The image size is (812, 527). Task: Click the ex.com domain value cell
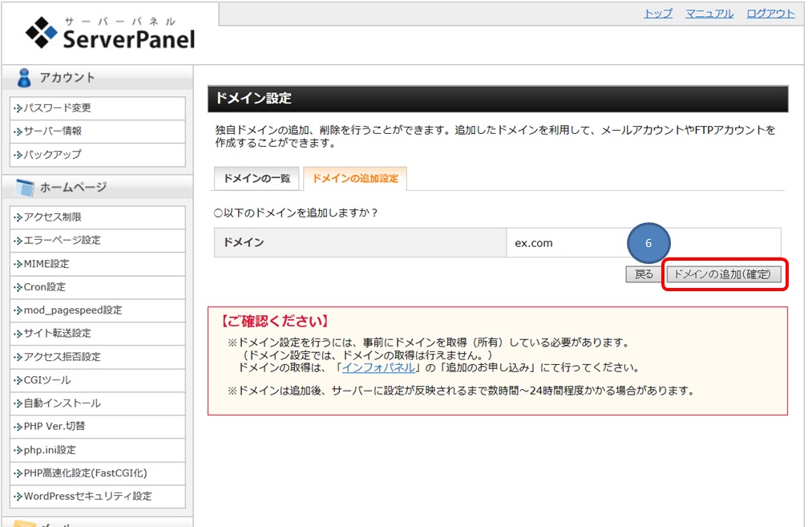534,243
